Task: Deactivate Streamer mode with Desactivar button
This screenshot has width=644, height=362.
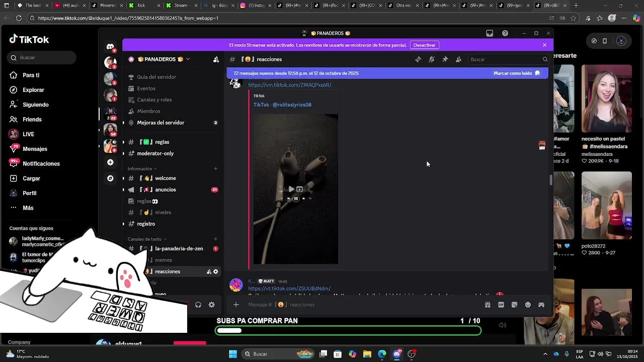Action: tap(424, 45)
